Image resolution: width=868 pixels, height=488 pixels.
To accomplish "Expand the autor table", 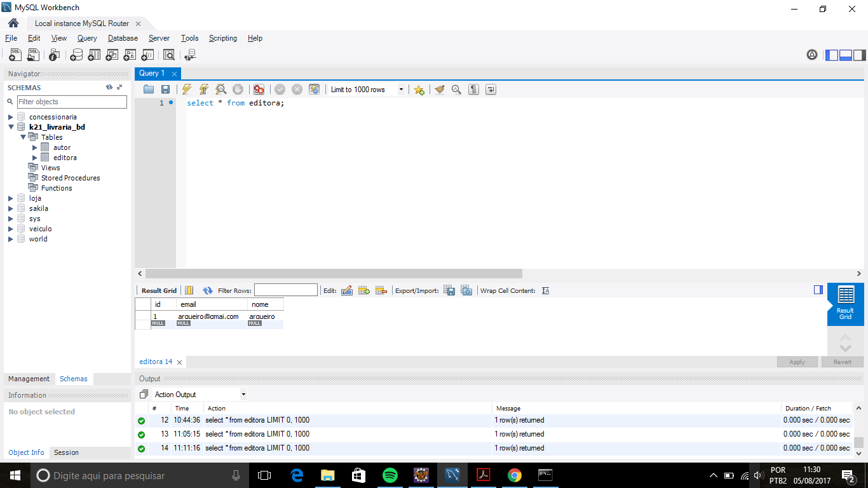I will (x=35, y=147).
